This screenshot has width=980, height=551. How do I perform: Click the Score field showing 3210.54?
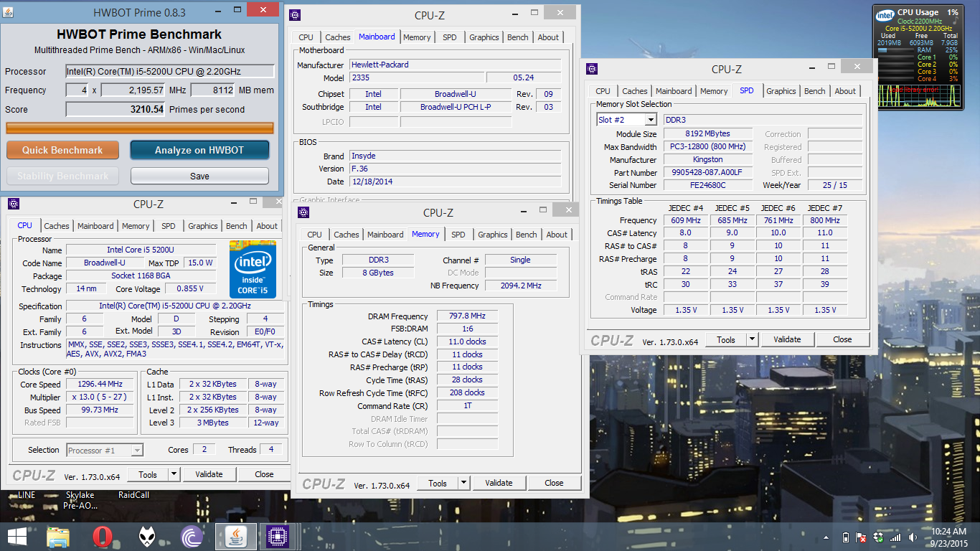(x=116, y=110)
